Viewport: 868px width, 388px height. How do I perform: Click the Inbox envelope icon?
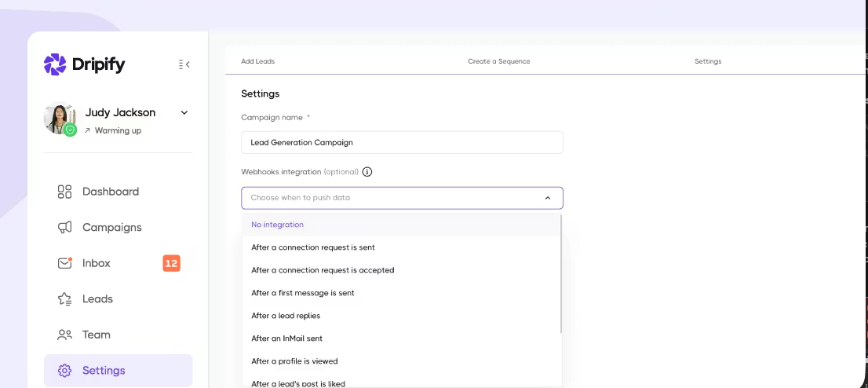(x=65, y=263)
